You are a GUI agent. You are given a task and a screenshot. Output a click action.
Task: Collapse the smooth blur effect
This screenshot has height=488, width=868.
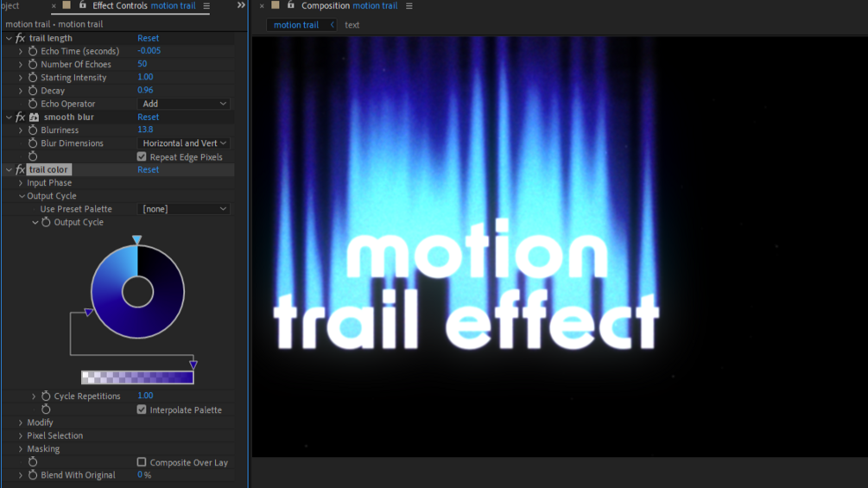pos(9,117)
